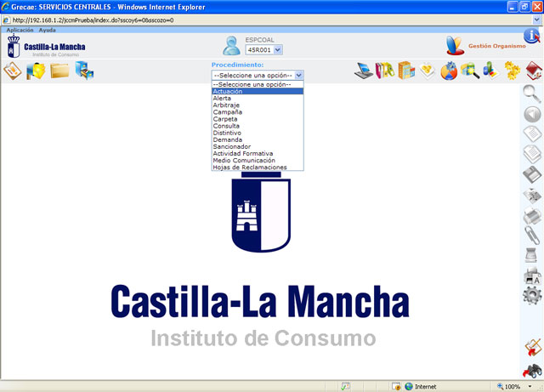This screenshot has height=392, width=544.
Task: Click the cut document sidebar icon
Action: [533, 196]
